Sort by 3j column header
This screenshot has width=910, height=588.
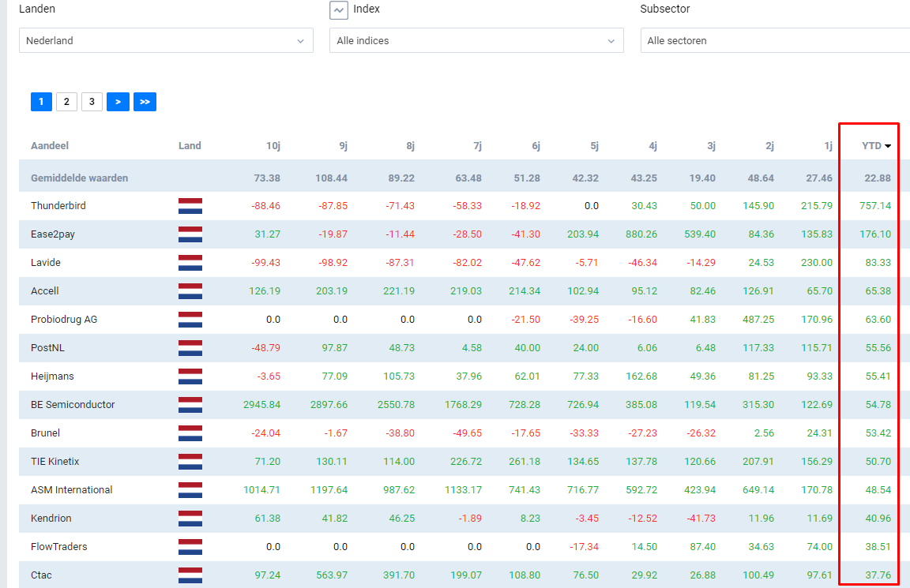(x=712, y=146)
